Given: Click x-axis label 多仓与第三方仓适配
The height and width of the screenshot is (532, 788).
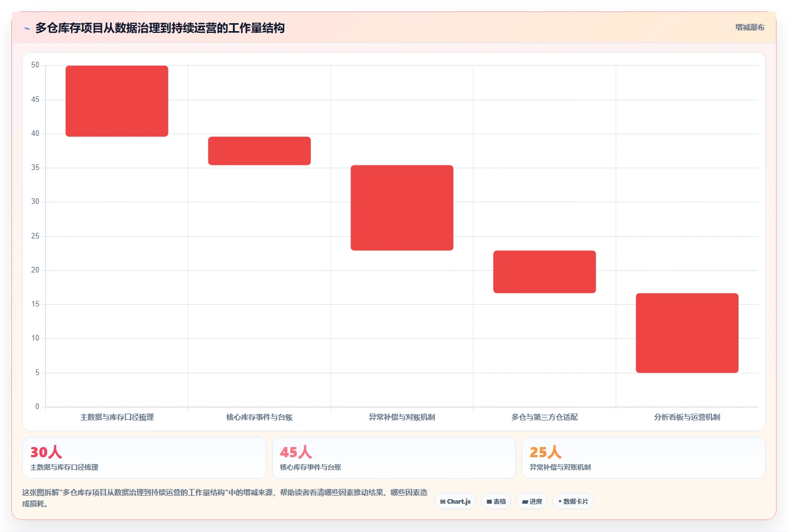Looking at the screenshot, I should click(544, 417).
